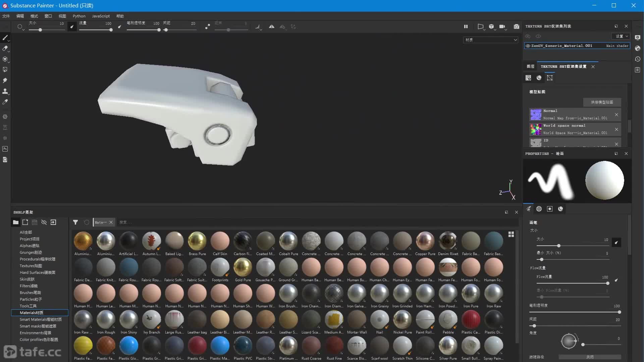
Task: Toggle visibility of ZenUV_Generic_Material.001 texture set
Action: click(528, 46)
